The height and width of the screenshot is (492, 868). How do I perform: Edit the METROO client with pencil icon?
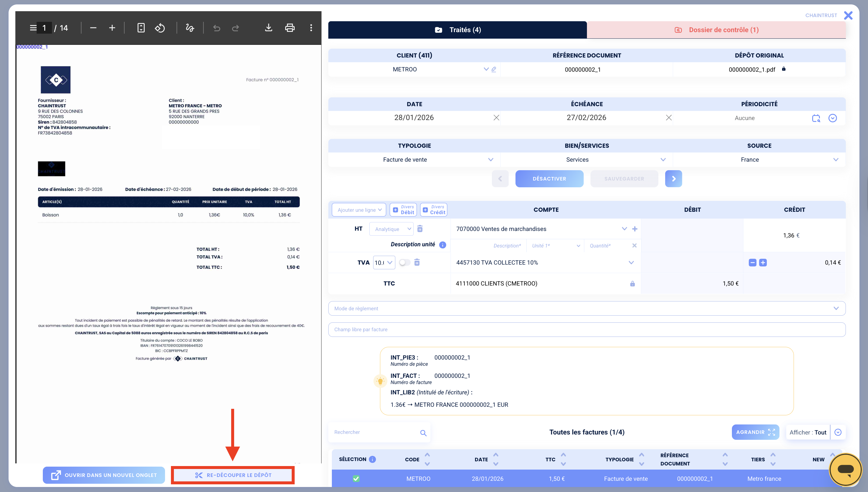pos(494,69)
